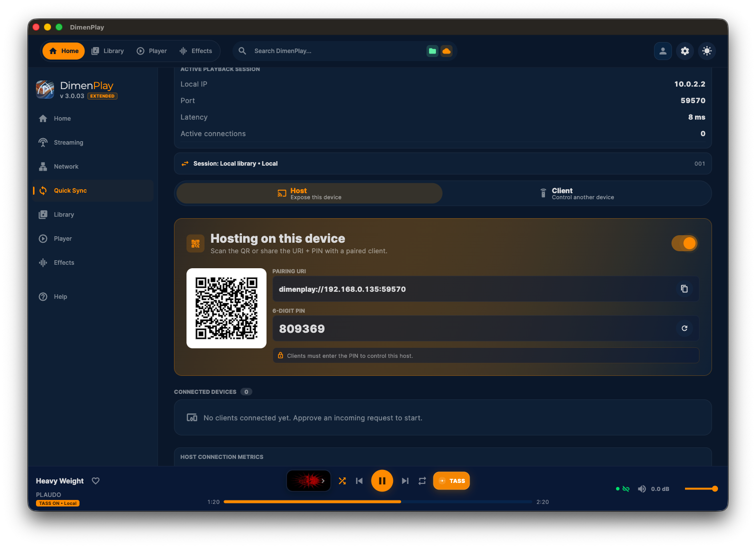The height and width of the screenshot is (548, 756).
Task: Toggle light/dark theme sun icon
Action: 707,51
